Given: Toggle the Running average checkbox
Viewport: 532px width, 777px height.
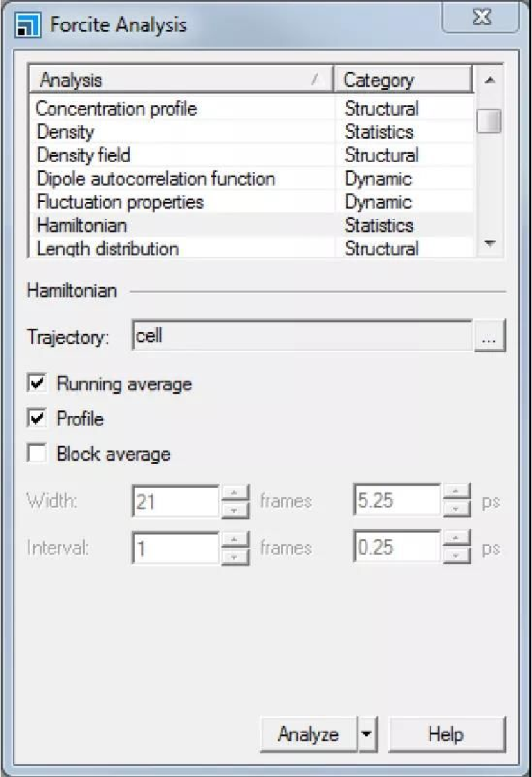Looking at the screenshot, I should click(x=37, y=384).
